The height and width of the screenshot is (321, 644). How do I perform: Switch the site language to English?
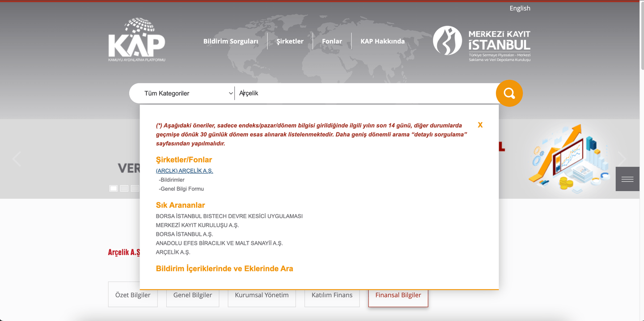click(519, 8)
